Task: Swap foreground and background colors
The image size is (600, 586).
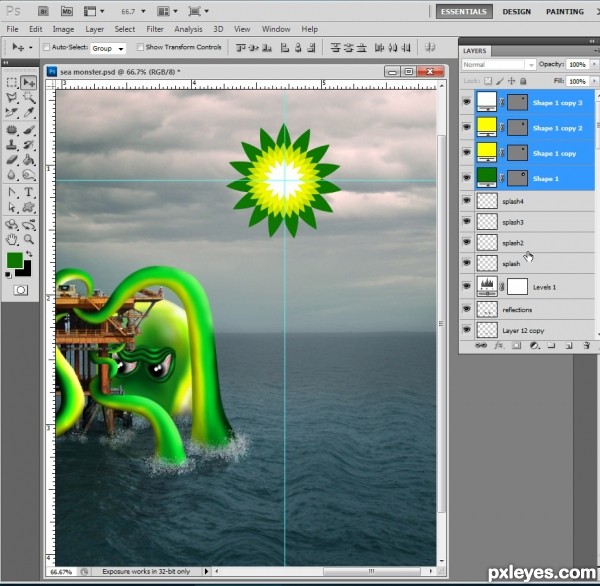Action: tap(29, 253)
